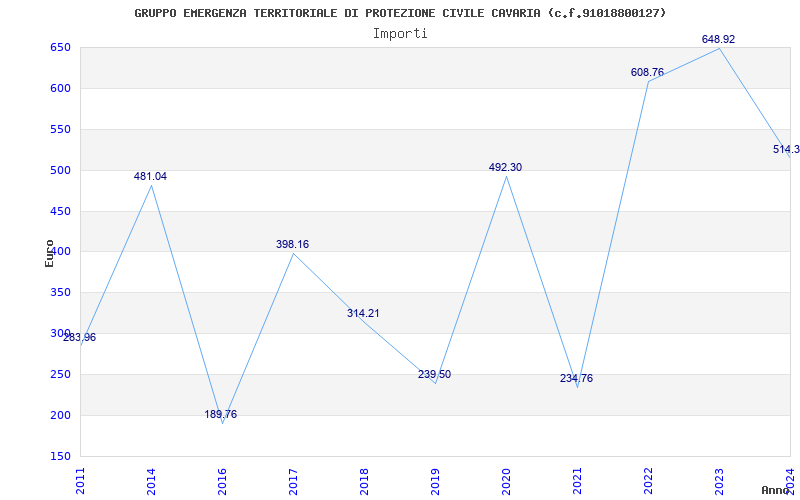800x500 pixels.
Task: Click the 500 value on Euro axis
Action: pyautogui.click(x=60, y=170)
